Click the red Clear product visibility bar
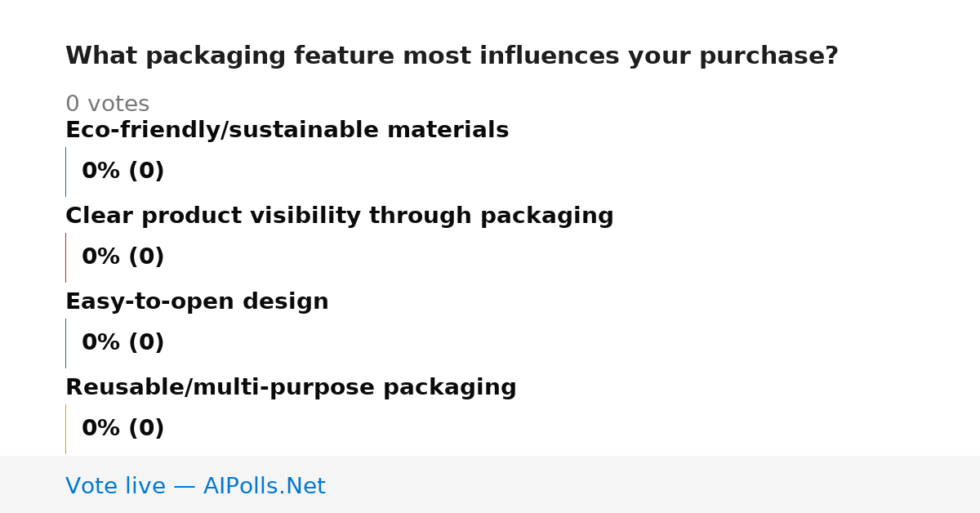The image size is (980, 513). 65,257
